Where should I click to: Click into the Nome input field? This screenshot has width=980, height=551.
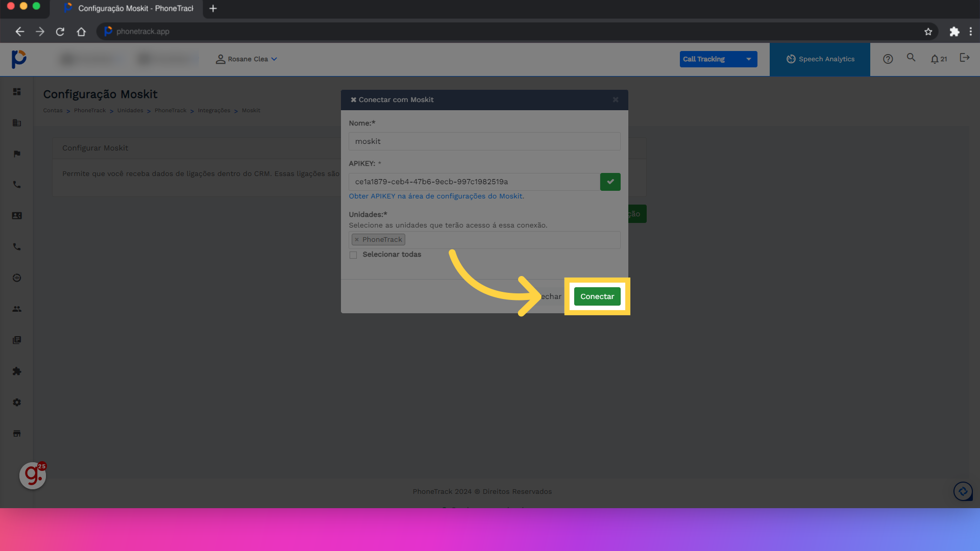tap(484, 141)
